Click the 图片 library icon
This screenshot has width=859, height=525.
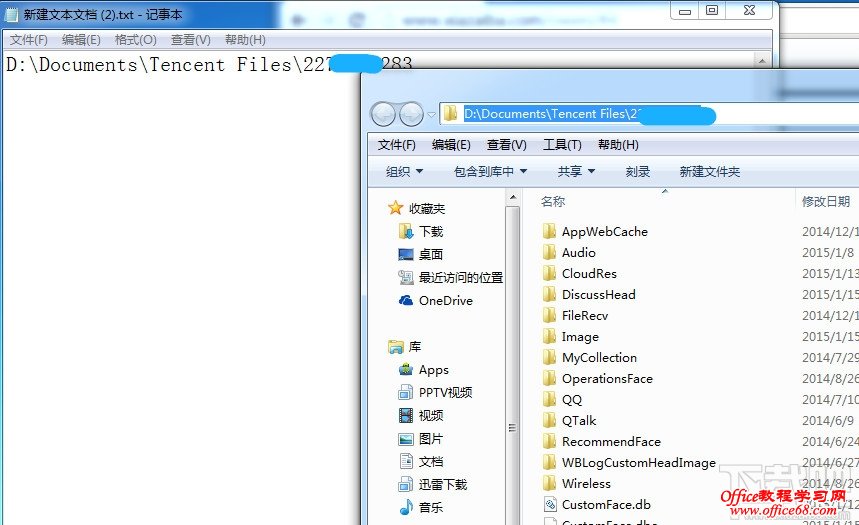click(x=406, y=438)
